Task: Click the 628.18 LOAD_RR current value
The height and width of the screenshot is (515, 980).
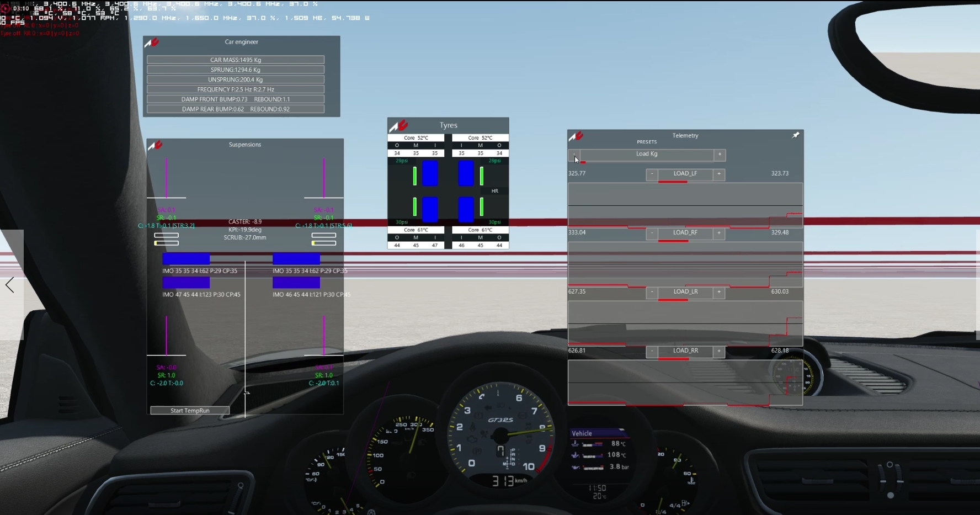Action: pyautogui.click(x=780, y=351)
